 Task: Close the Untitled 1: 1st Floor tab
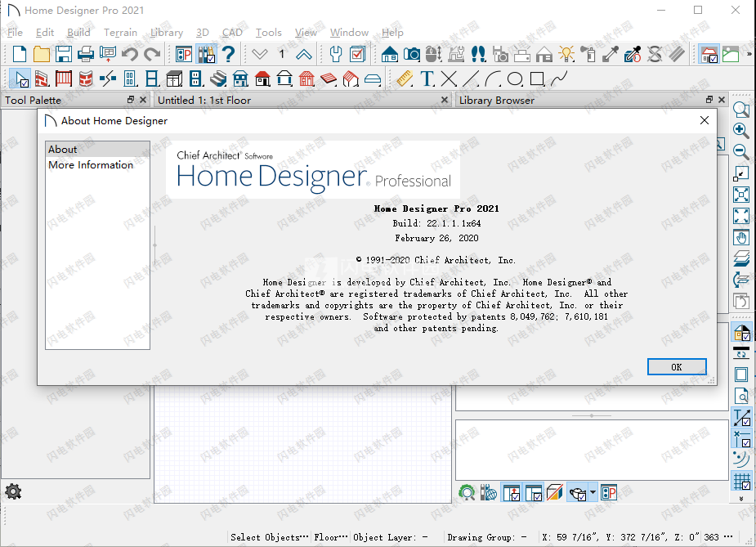pos(444,100)
